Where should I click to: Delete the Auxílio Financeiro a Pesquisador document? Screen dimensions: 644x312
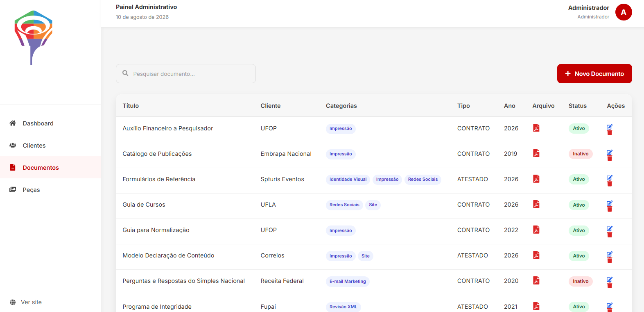tap(610, 133)
